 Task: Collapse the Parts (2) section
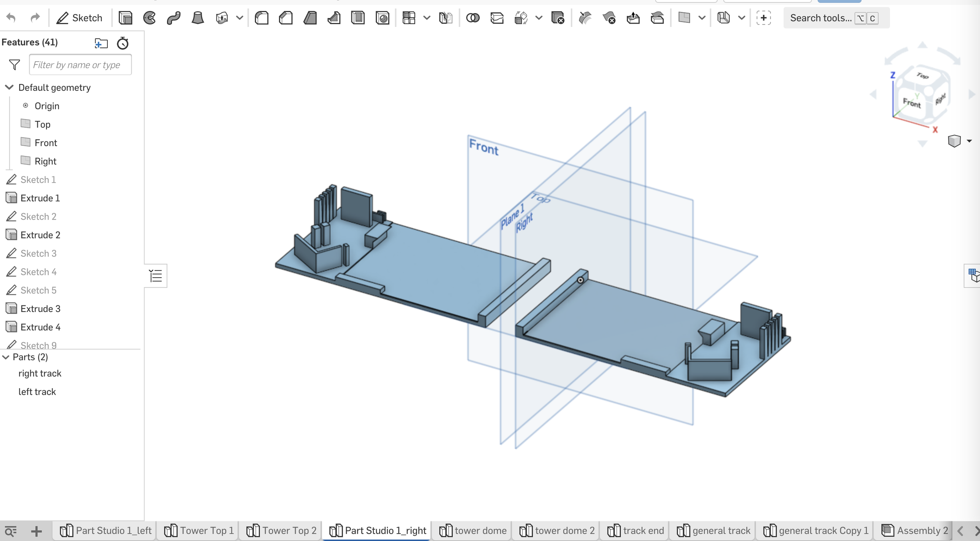coord(5,357)
